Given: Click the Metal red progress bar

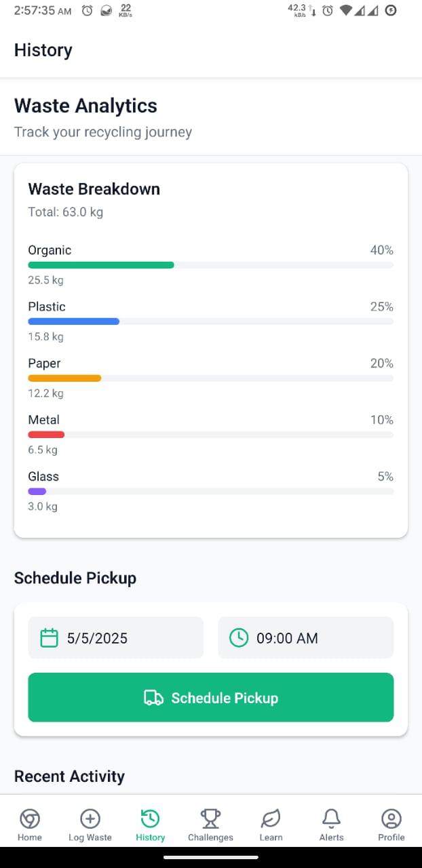Looking at the screenshot, I should click(x=46, y=435).
